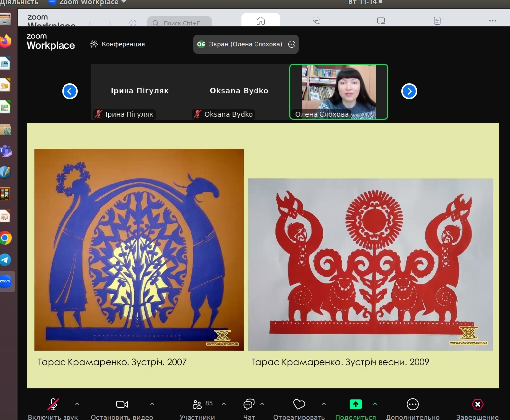Expand reactions options arrow
Image resolution: width=510 pixels, height=420 pixels.
click(x=324, y=404)
